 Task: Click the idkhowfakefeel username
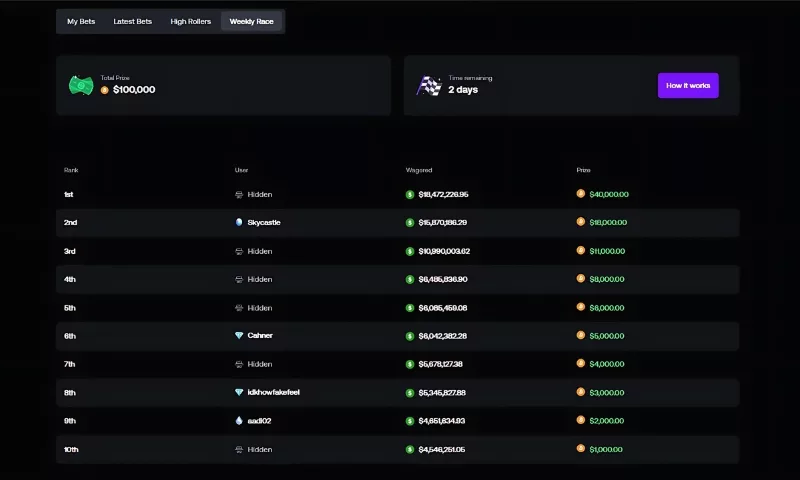[x=273, y=392]
